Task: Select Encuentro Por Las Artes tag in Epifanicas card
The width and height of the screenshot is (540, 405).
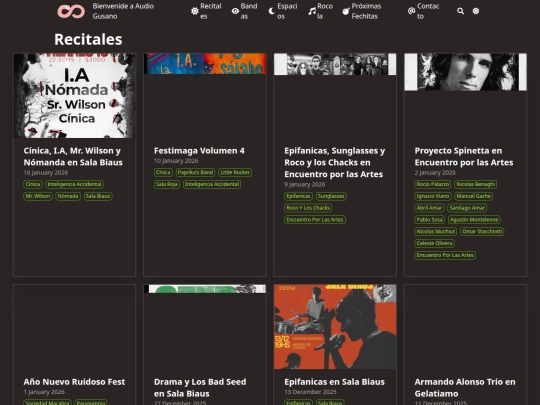Action: point(315,219)
